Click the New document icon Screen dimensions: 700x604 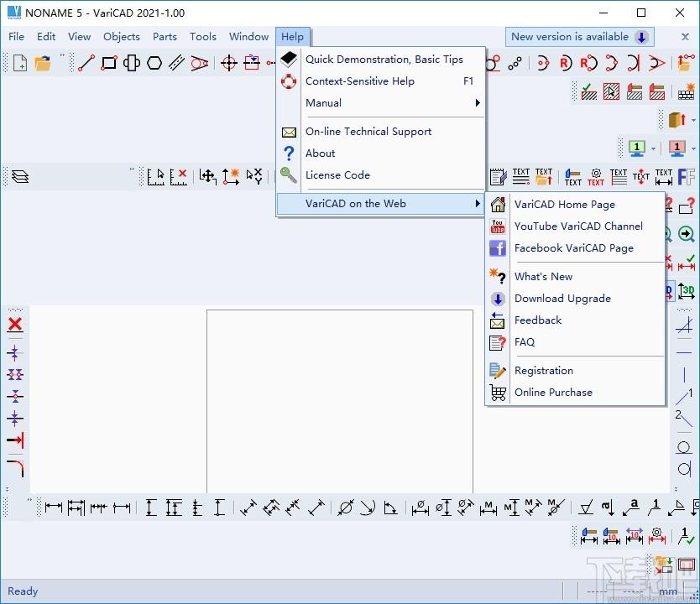pyautogui.click(x=20, y=63)
